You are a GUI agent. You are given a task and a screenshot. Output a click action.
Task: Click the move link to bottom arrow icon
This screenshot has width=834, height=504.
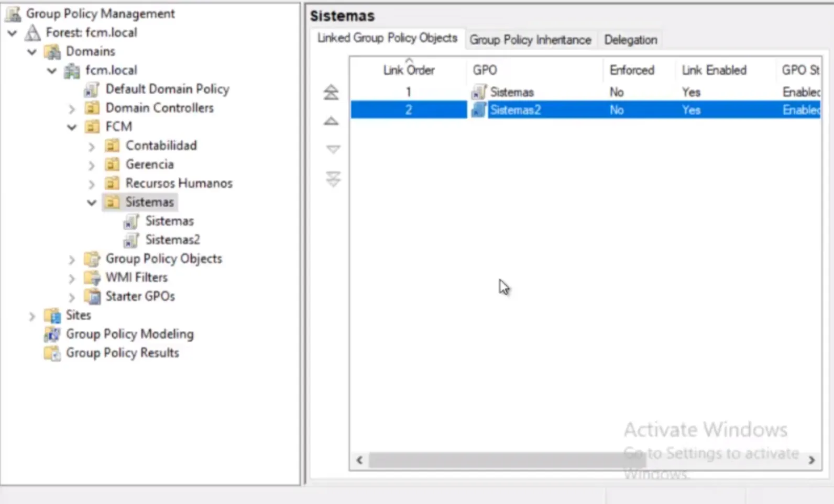(x=333, y=179)
